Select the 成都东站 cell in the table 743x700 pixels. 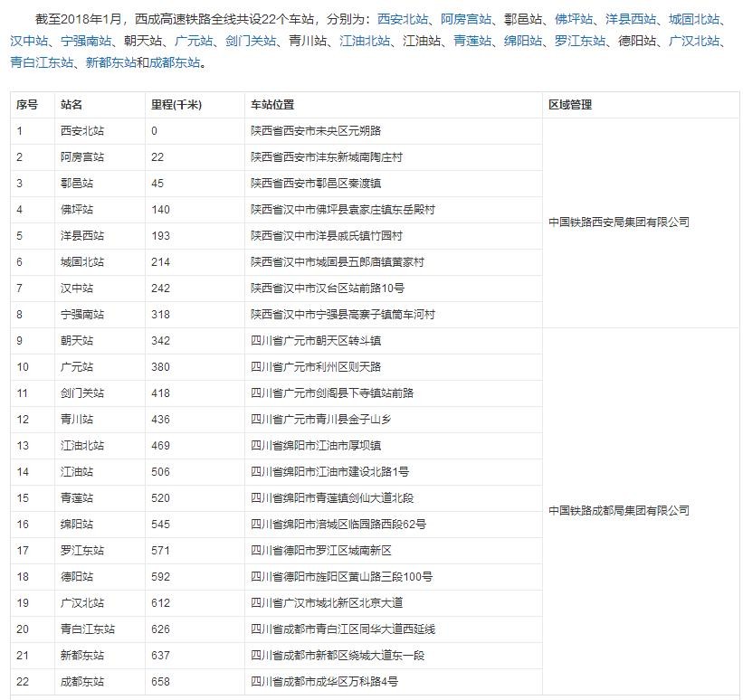82,681
